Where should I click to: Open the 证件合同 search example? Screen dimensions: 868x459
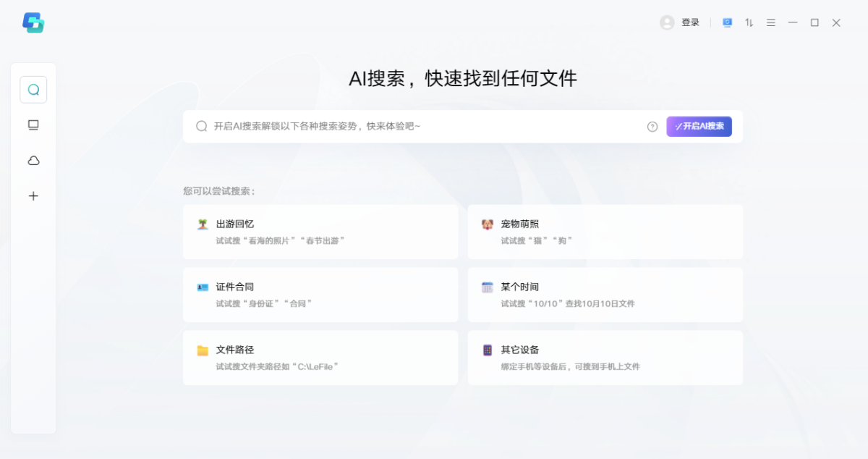tap(320, 295)
